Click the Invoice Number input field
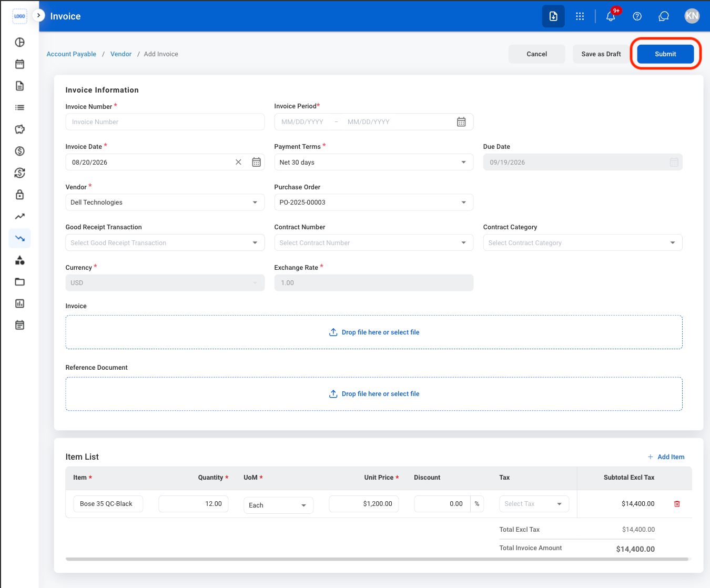Viewport: 710px width, 588px height. tap(165, 122)
